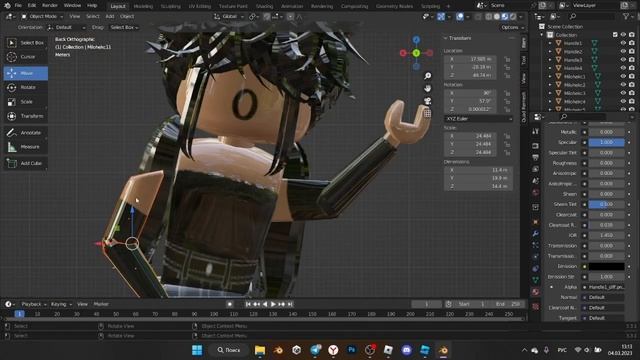Open the Keying menu in timeline
Viewport: 640px width, 360px height.
pyautogui.click(x=61, y=304)
